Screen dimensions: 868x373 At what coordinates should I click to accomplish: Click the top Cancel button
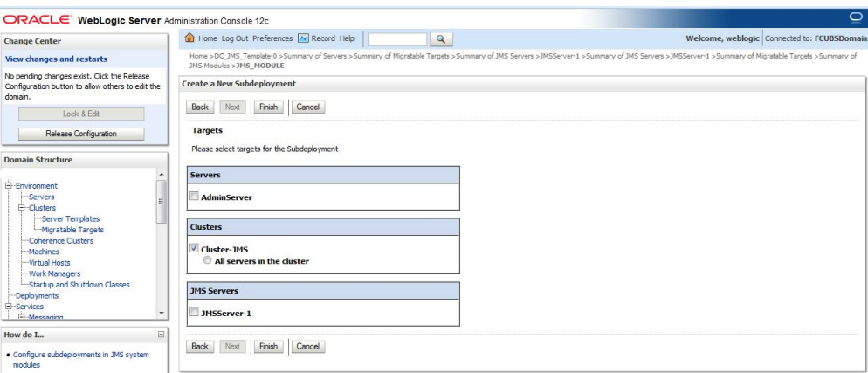click(x=307, y=107)
